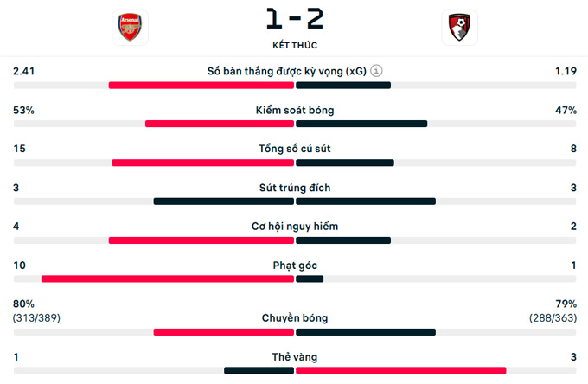Click the Bournemouth club crest
Viewport: 588px width, 384px height.
[x=458, y=28]
